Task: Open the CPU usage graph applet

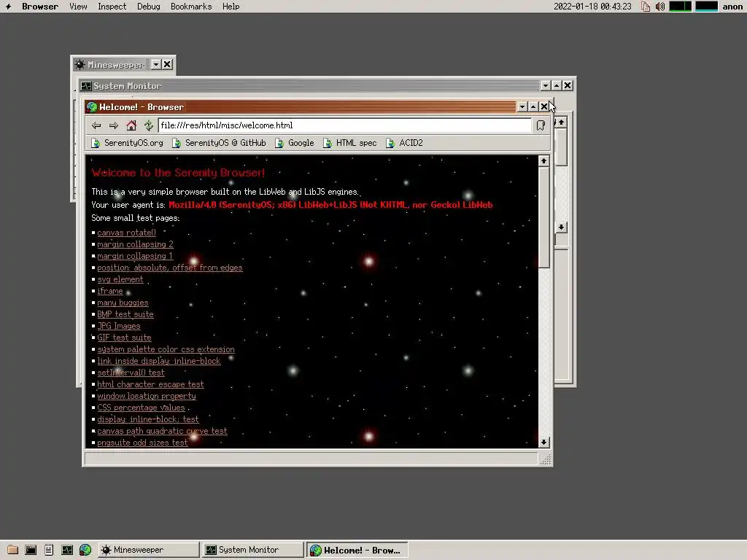Action: [x=681, y=6]
